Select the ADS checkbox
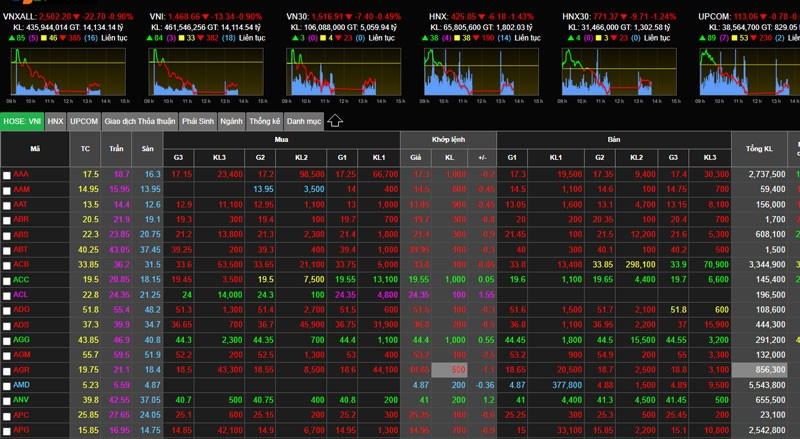 7,326
